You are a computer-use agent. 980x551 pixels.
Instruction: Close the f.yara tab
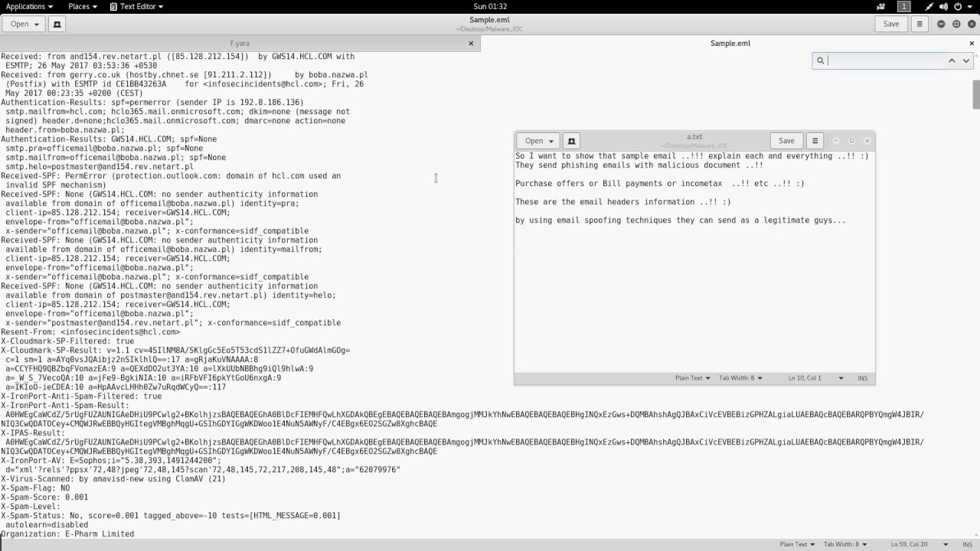pos(471,44)
